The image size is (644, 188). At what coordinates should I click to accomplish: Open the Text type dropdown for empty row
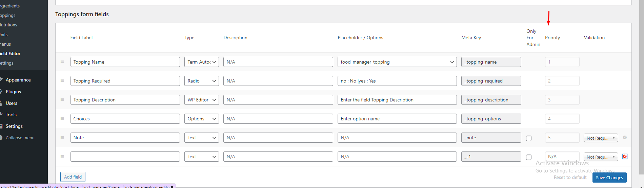[202, 157]
